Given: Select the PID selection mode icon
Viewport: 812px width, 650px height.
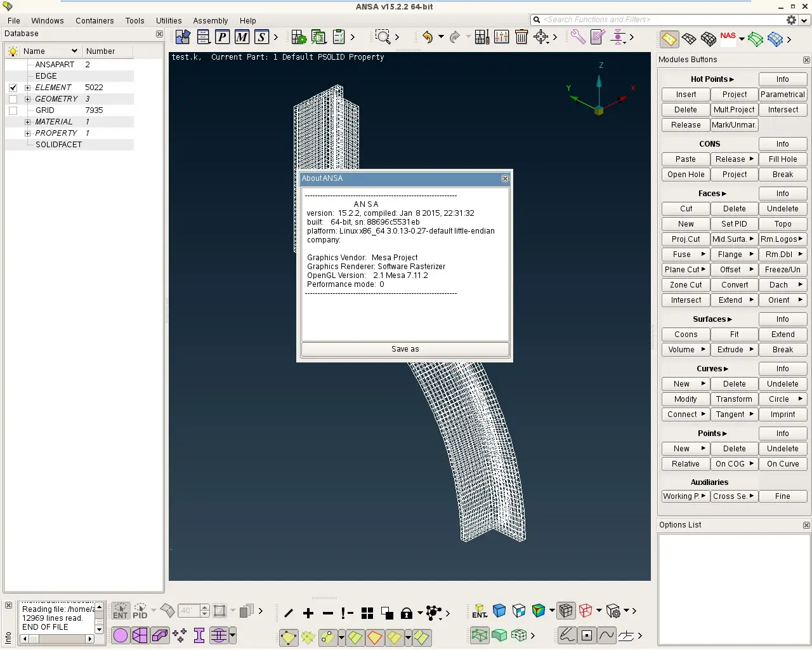Looking at the screenshot, I should pos(140,611).
